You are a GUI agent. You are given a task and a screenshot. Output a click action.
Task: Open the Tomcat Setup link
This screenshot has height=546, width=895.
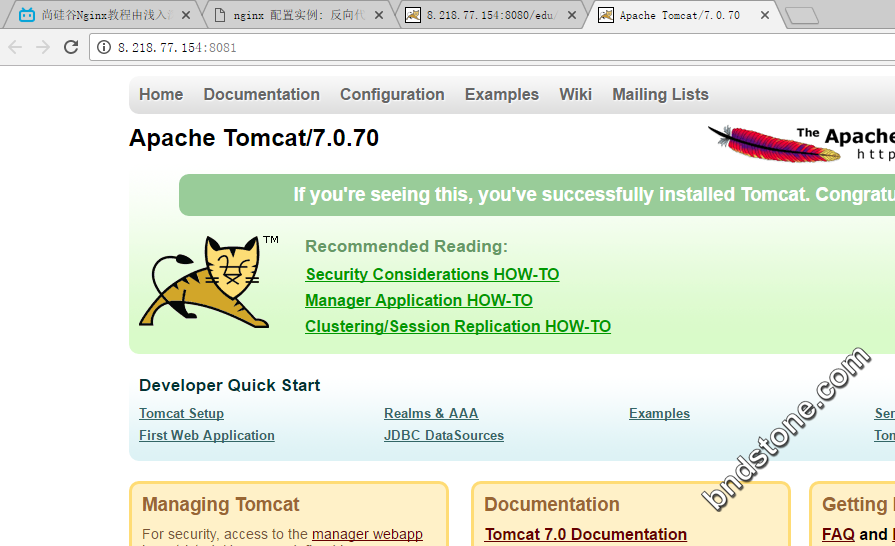coord(182,413)
